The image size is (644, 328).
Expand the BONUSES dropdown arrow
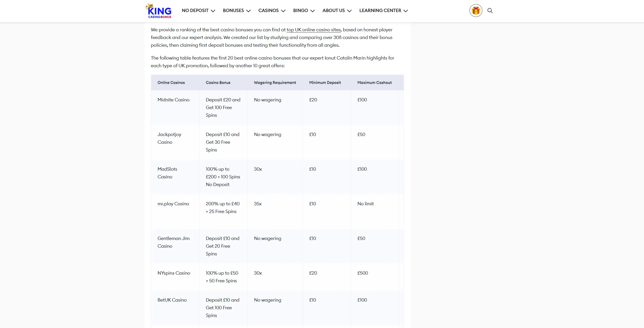click(248, 11)
